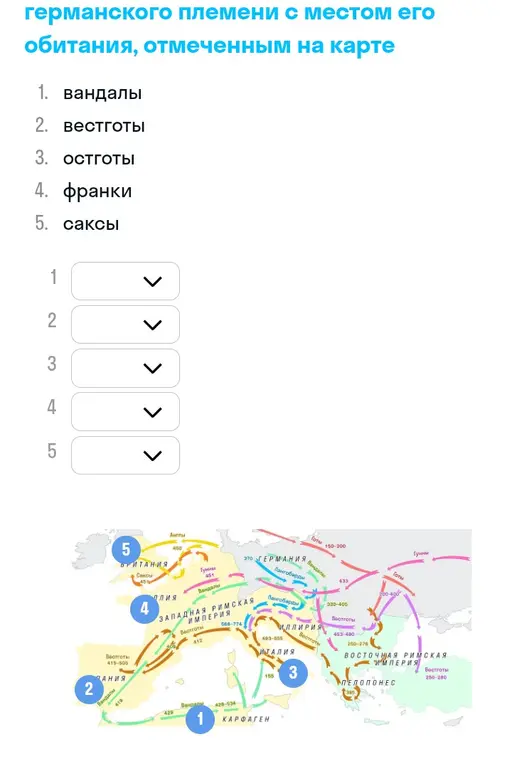Click the ВОСТОЧНАЯ РИМСКАЯ ИМПЕРИЯ map label
Screen dimensions: 512x762
tap(395, 658)
